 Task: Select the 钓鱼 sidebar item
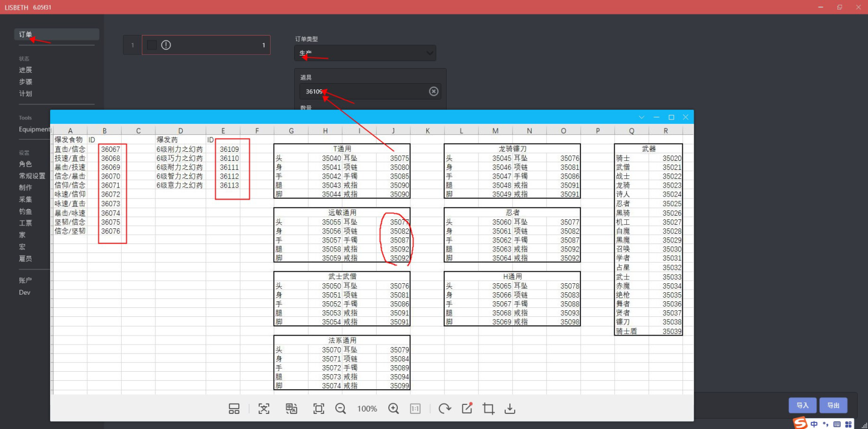tap(25, 211)
